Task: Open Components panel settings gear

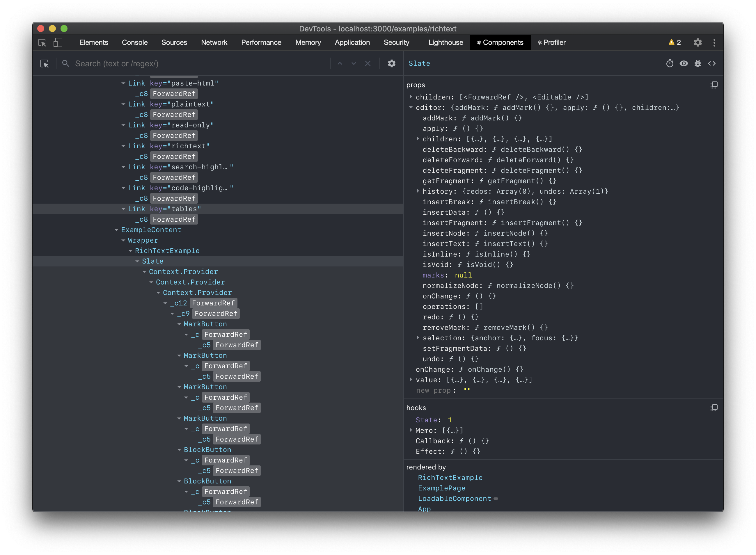Action: pos(391,63)
